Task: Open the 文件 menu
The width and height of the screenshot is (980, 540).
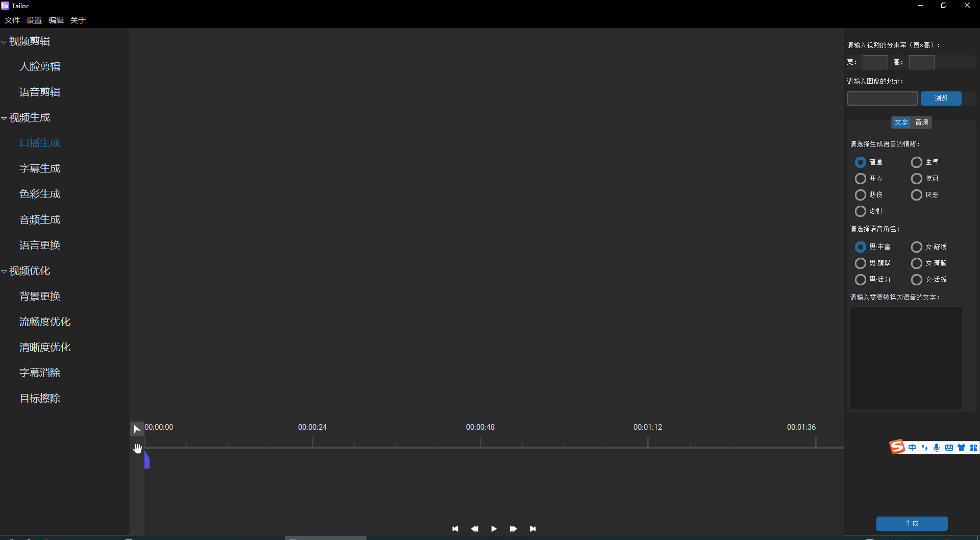Action: pos(12,20)
